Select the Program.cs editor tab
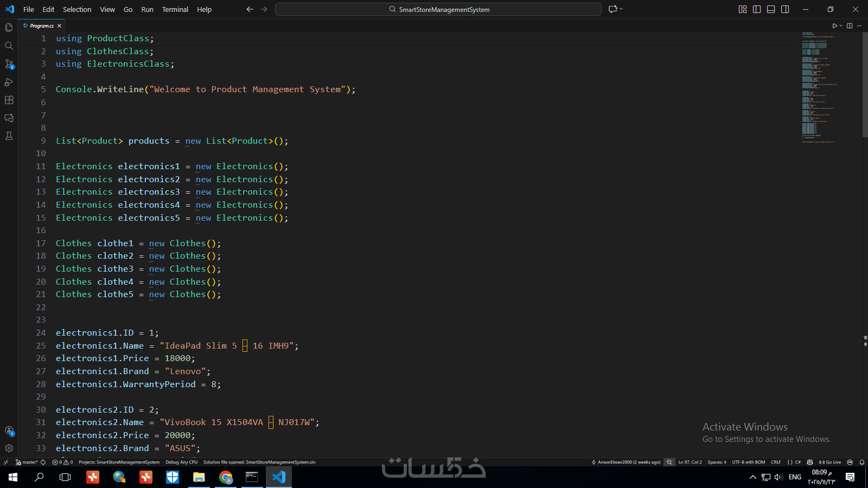This screenshot has height=488, width=868. click(x=41, y=25)
